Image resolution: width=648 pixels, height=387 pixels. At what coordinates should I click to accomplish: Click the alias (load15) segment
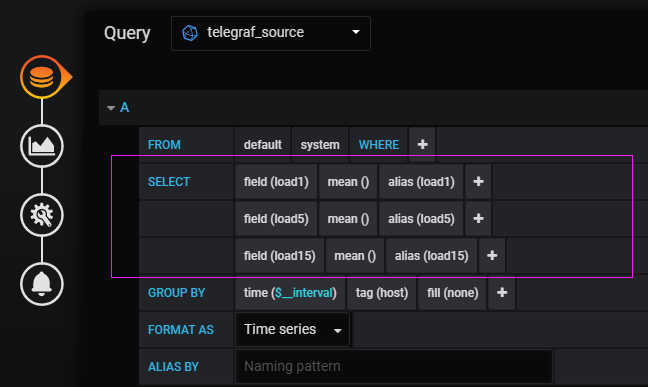(431, 256)
